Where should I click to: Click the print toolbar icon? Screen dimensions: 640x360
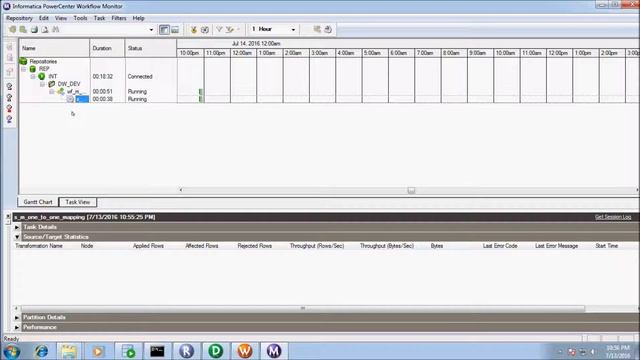coord(34,29)
